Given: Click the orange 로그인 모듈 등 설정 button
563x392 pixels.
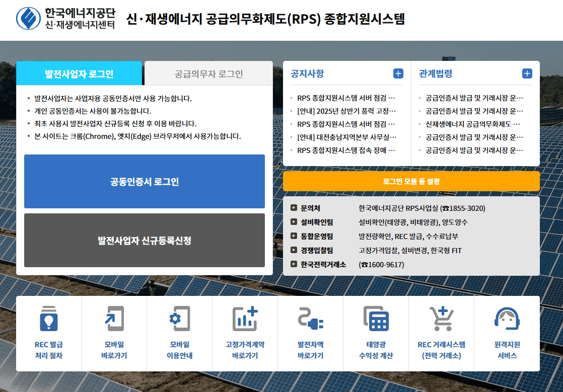Looking at the screenshot, I should [x=412, y=181].
